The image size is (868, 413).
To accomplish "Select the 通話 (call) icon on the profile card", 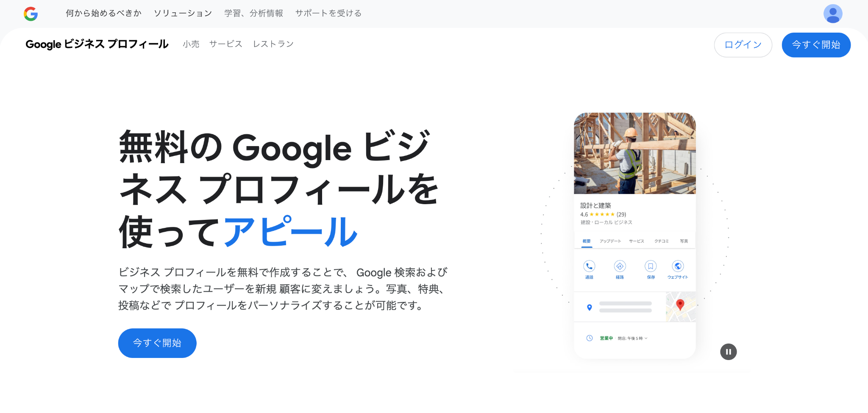I will coord(589,267).
